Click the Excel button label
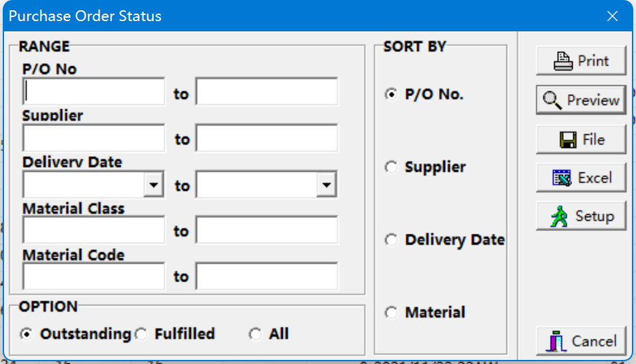The image size is (636, 364). (x=594, y=178)
